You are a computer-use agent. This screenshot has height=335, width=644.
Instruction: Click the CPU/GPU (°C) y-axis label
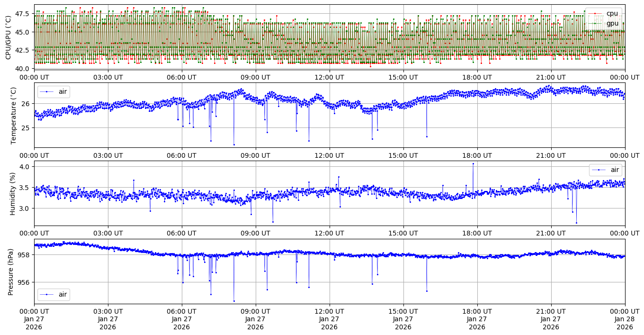8,37
